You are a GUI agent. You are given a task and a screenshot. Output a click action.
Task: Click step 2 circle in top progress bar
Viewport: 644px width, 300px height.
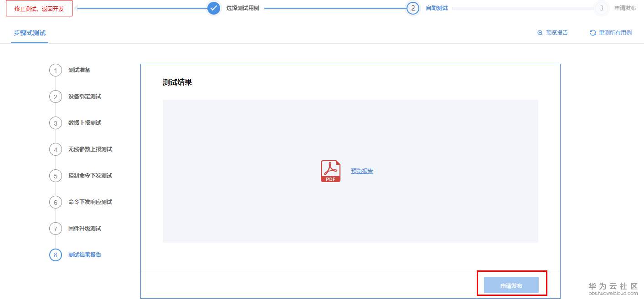[413, 8]
